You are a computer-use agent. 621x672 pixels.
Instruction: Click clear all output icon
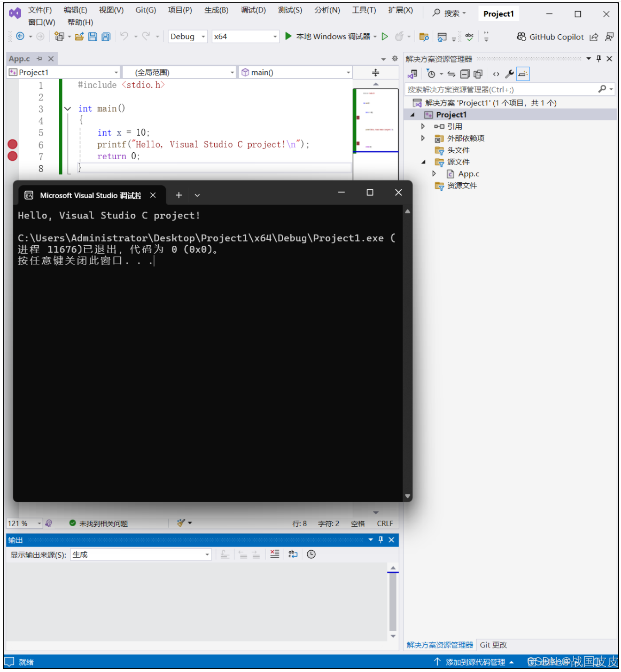tap(275, 554)
